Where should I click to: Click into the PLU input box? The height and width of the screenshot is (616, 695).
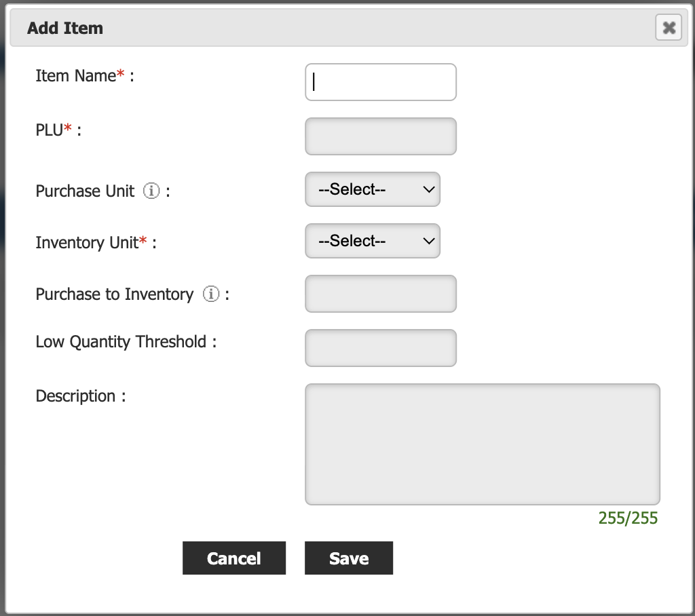(380, 136)
